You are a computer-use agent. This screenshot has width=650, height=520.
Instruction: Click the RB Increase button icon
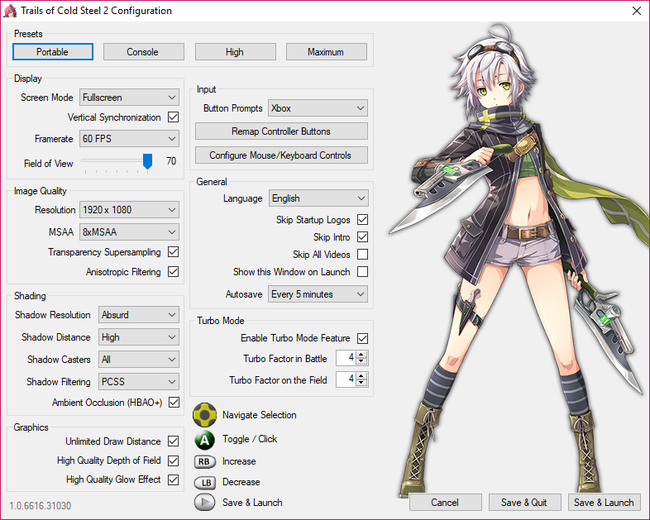pyautogui.click(x=204, y=462)
